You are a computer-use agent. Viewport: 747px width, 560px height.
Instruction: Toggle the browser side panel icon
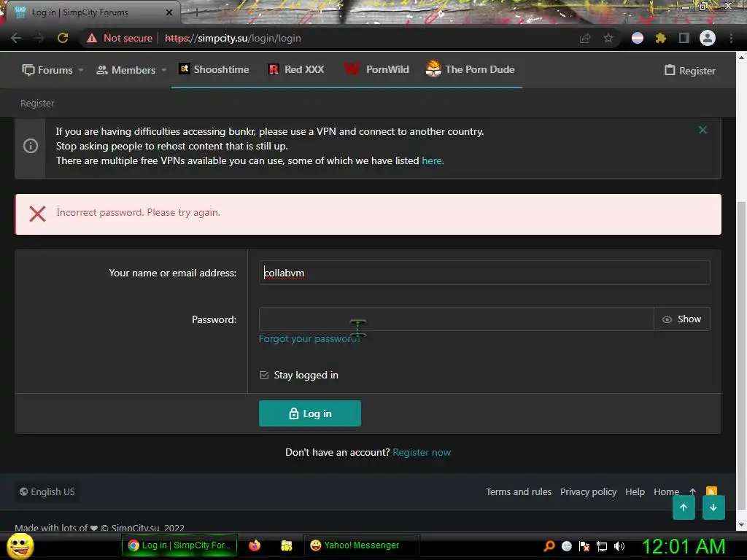684,38
